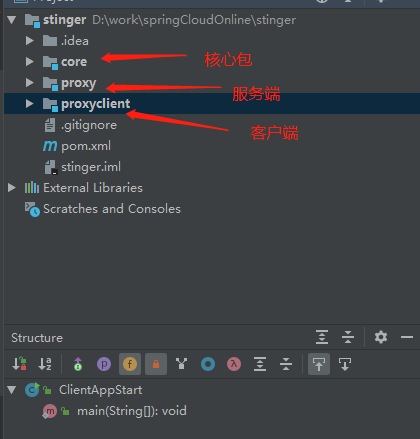Toggle show fields orange f icon

[130, 364]
